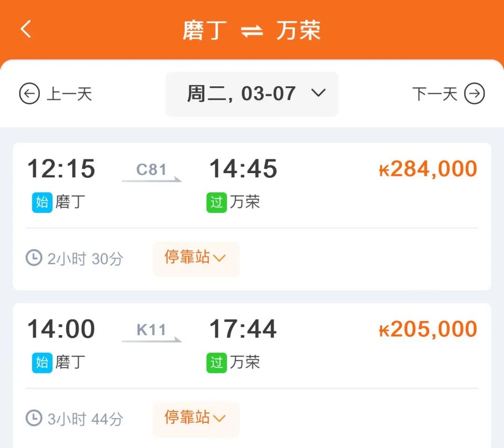This screenshot has width=504, height=448.
Task: Click the price ₭205,000 for train K11
Action: [427, 329]
